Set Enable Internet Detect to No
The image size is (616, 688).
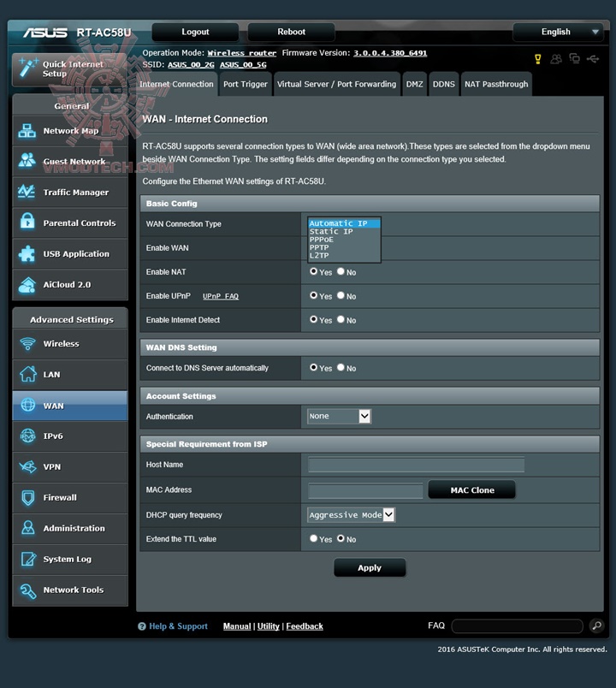pos(341,319)
